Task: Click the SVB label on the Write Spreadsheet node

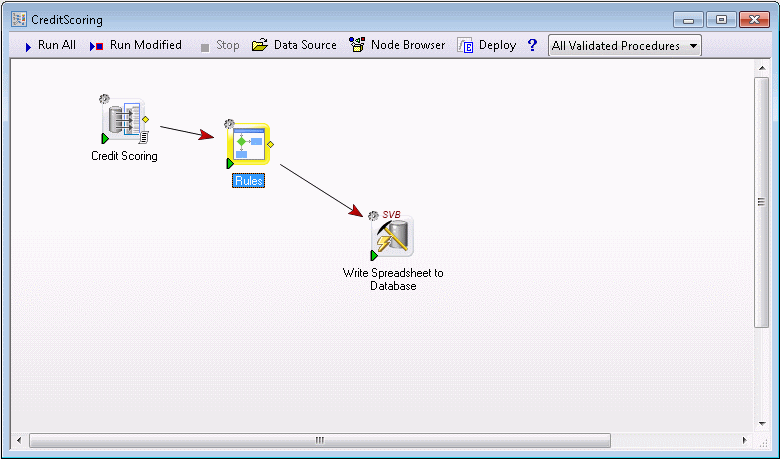Action: pyautogui.click(x=391, y=215)
